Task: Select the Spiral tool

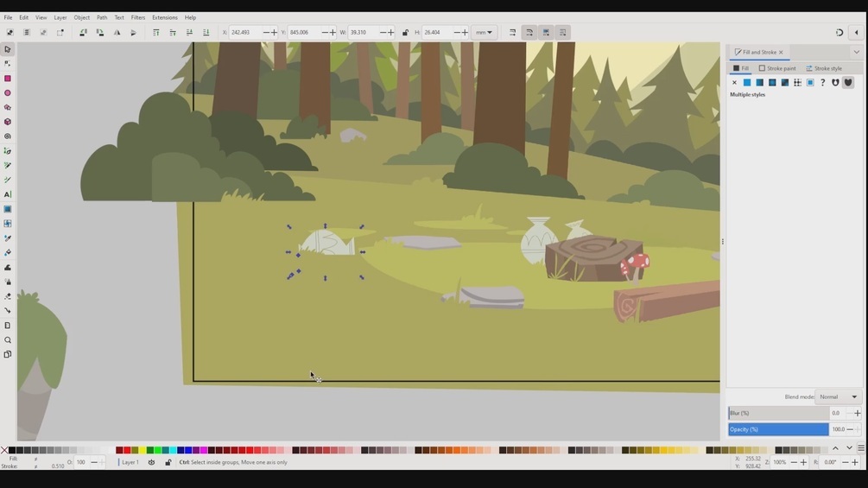Action: coord(8,136)
